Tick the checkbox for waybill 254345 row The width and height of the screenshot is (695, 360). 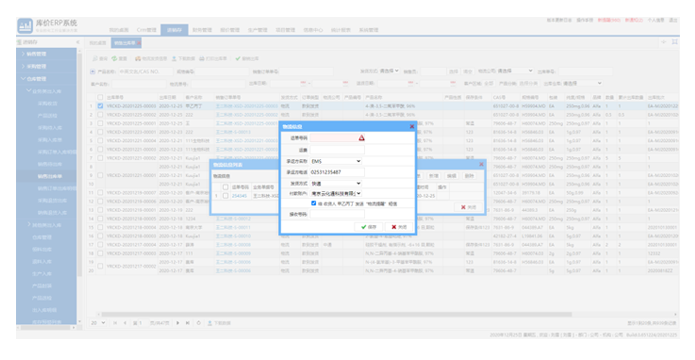coord(226,196)
